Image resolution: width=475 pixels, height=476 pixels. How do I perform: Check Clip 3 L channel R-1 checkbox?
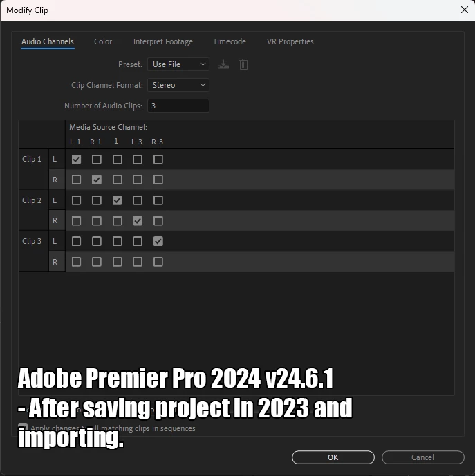coord(97,241)
